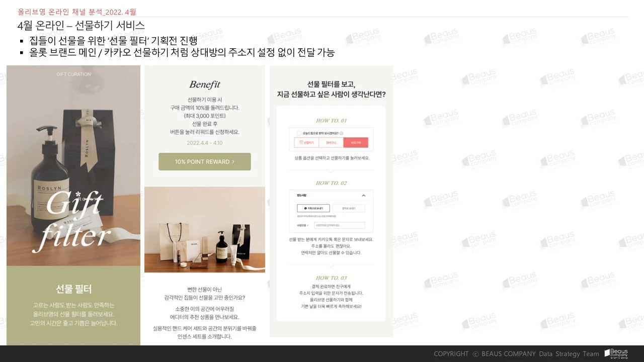Open the info icon beside 오늘드림 text
This screenshot has width=644, height=362.
[x=341, y=133]
